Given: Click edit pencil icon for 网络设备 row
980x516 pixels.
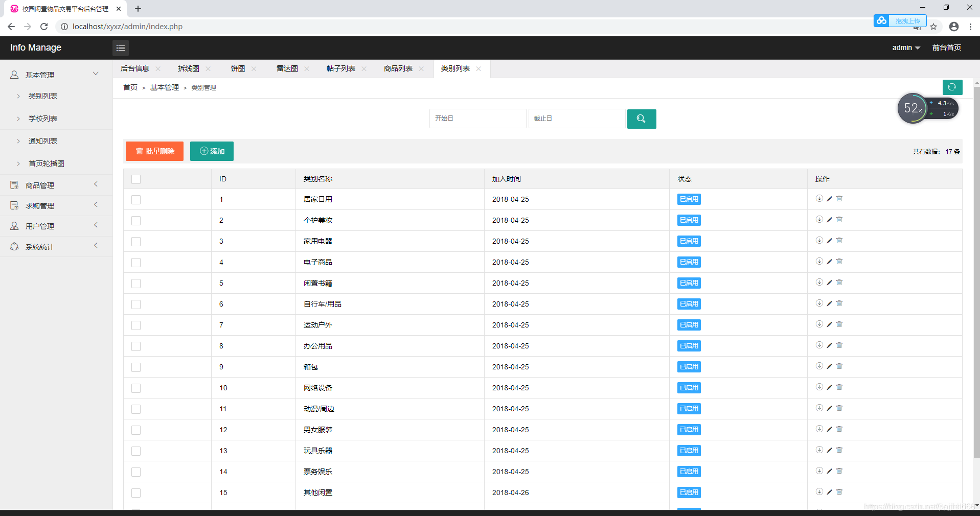Looking at the screenshot, I should point(829,387).
